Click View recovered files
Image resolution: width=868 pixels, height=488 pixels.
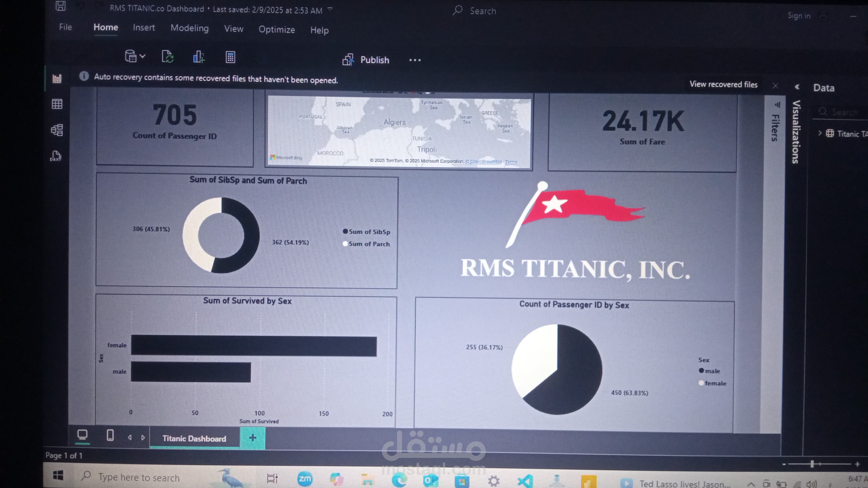[x=723, y=84]
